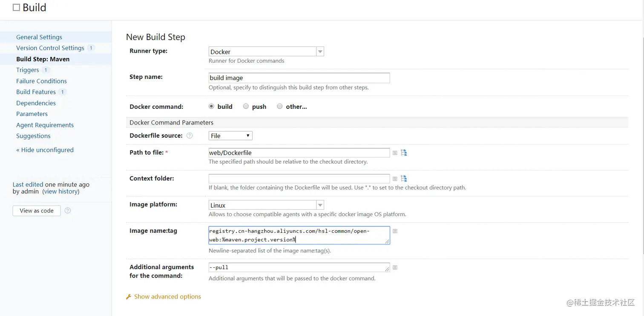The image size is (644, 316).
Task: Toggle the checkbox beside the Build title
Action: 16,8
